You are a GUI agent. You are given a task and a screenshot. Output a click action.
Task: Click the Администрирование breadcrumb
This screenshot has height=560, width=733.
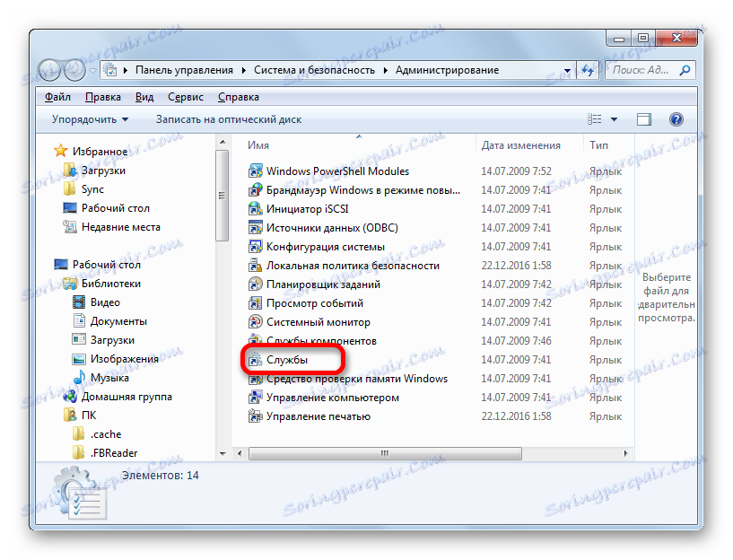point(447,70)
